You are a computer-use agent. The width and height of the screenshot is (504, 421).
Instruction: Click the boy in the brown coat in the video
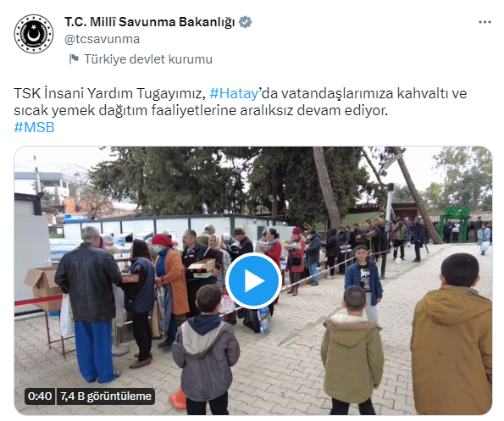pyautogui.click(x=451, y=335)
